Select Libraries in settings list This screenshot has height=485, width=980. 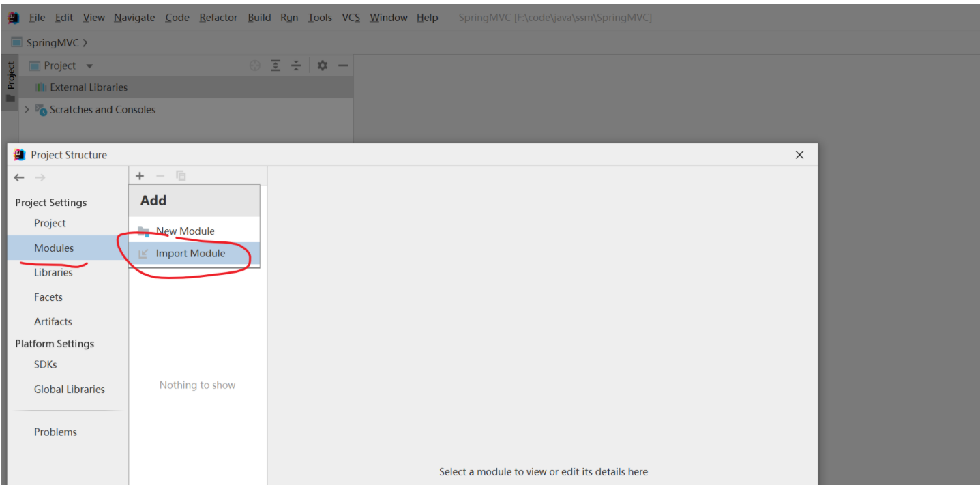[53, 272]
